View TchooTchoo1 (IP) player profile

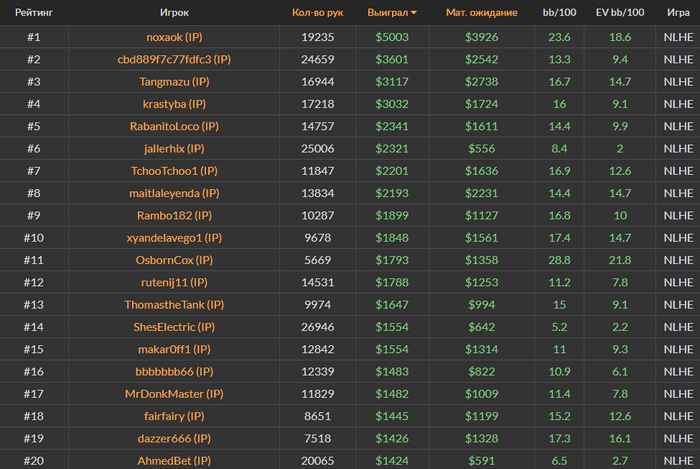pyautogui.click(x=174, y=171)
